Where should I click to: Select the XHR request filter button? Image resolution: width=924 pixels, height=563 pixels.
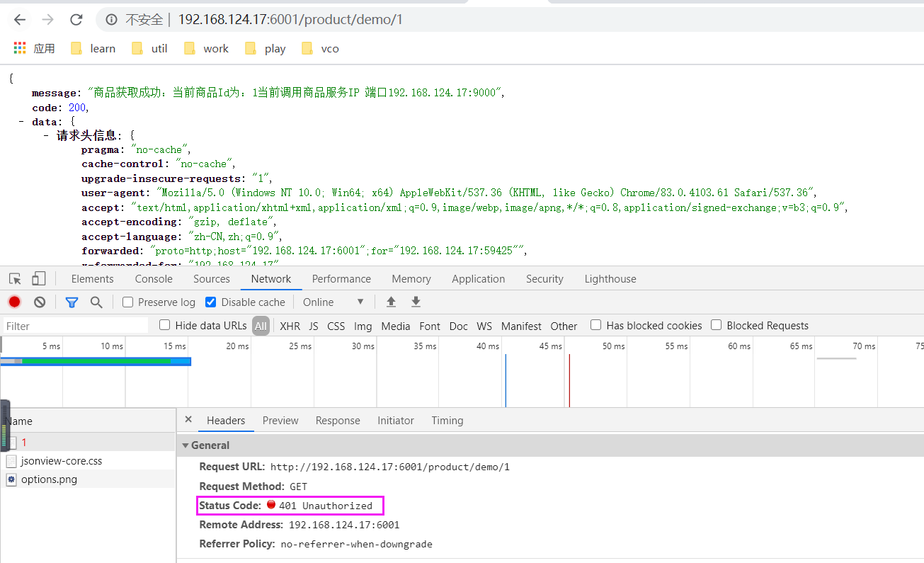coord(290,325)
